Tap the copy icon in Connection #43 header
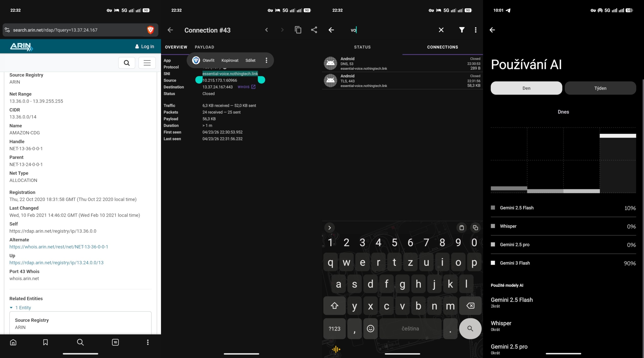This screenshot has height=358, width=644. tap(298, 30)
